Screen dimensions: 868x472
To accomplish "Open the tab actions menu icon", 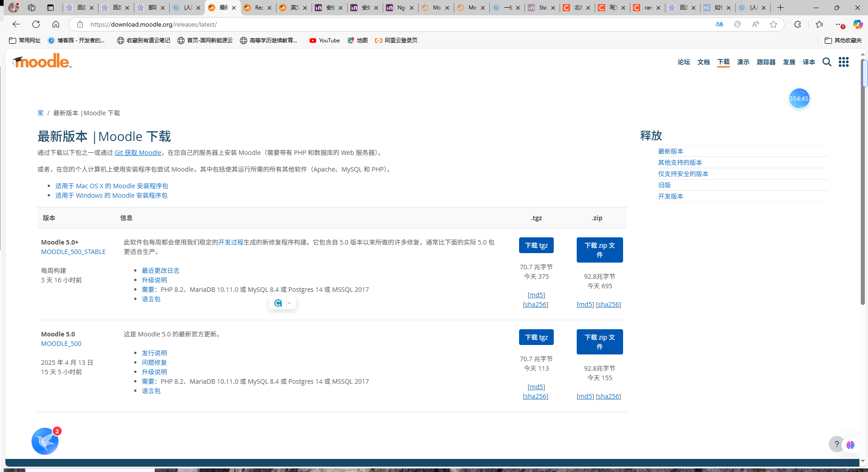I will coord(50,8).
